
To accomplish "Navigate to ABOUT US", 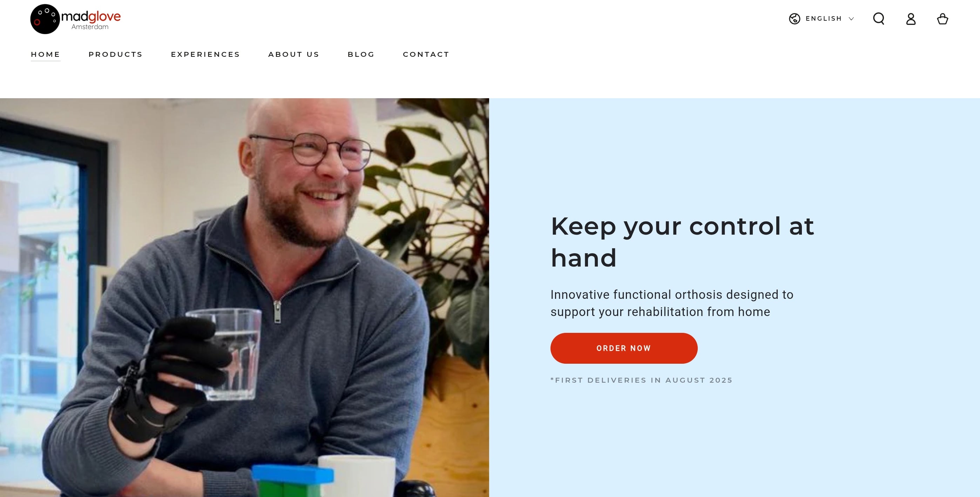I will tap(294, 54).
